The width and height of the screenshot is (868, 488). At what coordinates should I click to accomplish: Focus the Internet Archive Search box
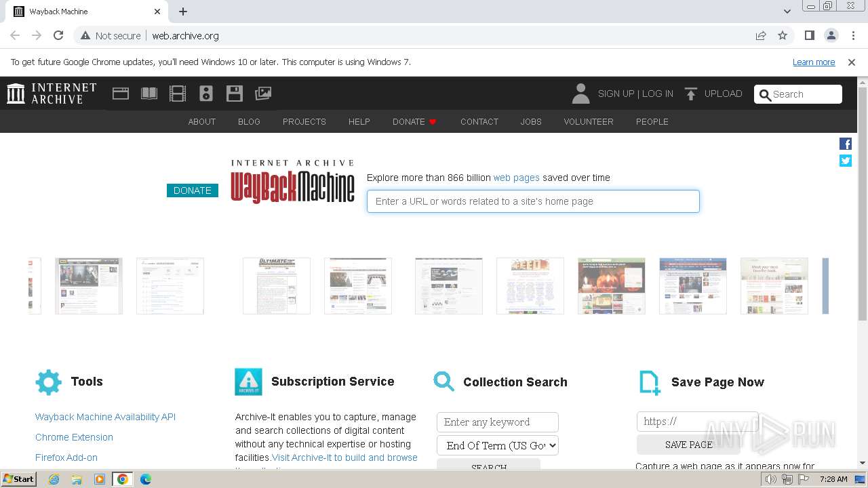tap(798, 94)
